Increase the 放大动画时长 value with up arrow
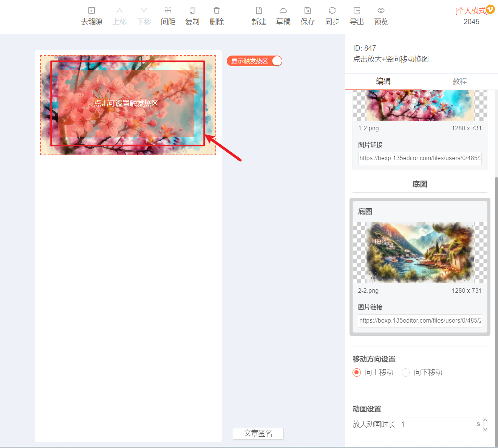Image resolution: width=498 pixels, height=448 pixels. (x=486, y=420)
